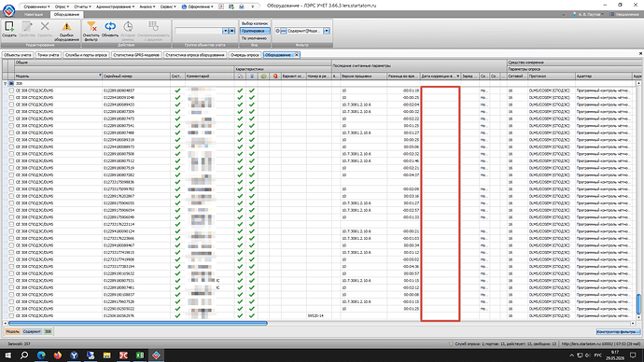Clear the object group field with the X button

pyautogui.click(x=231, y=31)
